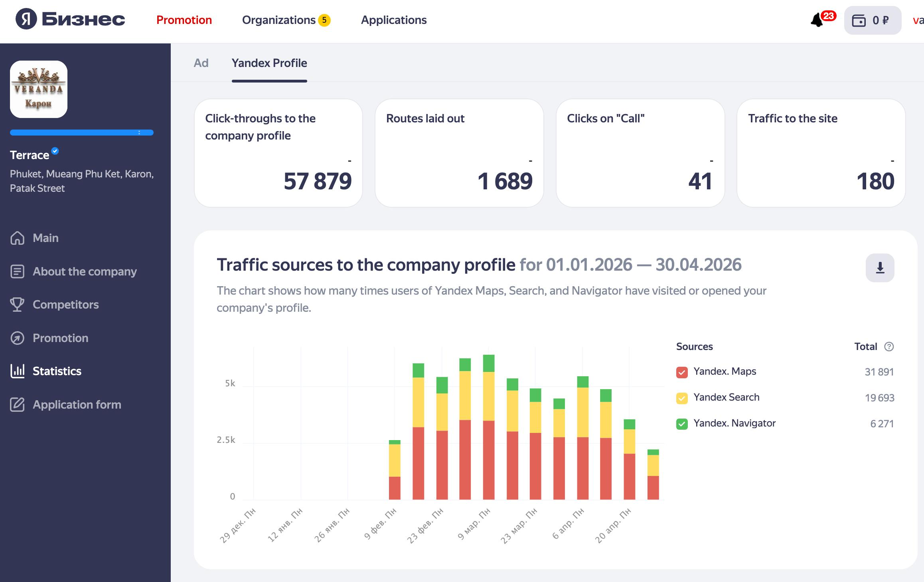Open the Applications top menu item
This screenshot has height=582, width=924.
(394, 20)
